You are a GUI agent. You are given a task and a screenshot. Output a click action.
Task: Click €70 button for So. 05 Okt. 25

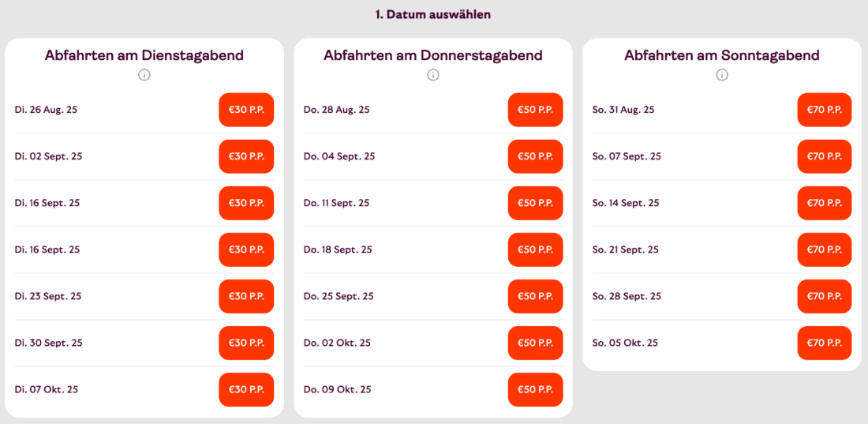coord(825,343)
